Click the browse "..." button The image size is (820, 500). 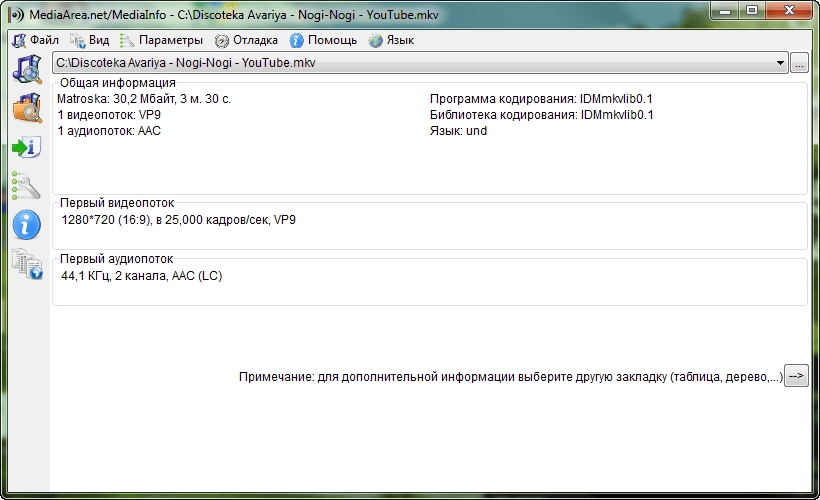pos(799,63)
